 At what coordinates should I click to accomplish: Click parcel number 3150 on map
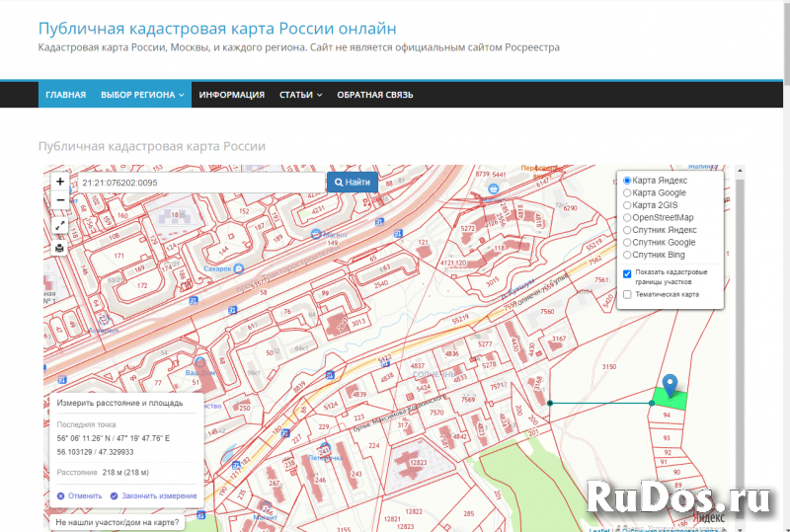(609, 367)
